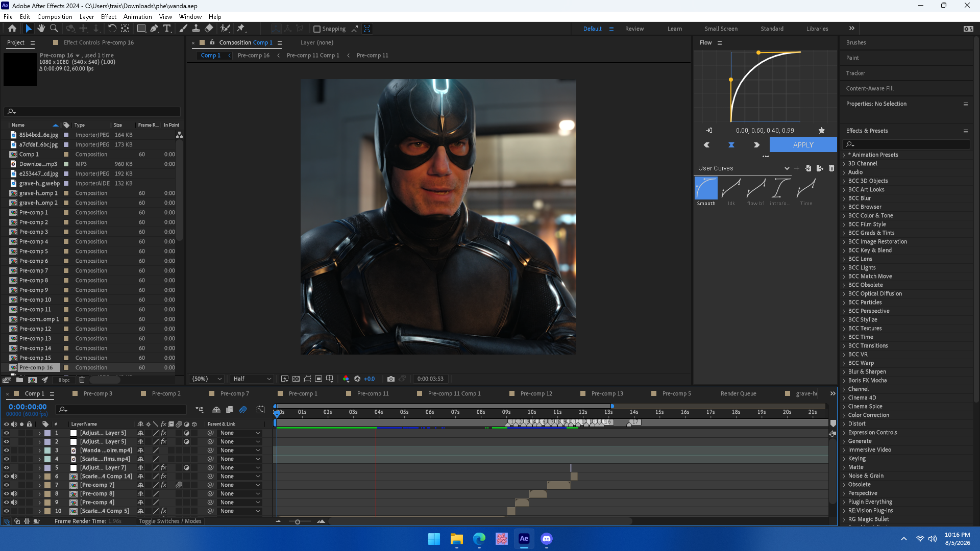The image size is (980, 551).
Task: Create a new folder in Project panel
Action: 19,380
